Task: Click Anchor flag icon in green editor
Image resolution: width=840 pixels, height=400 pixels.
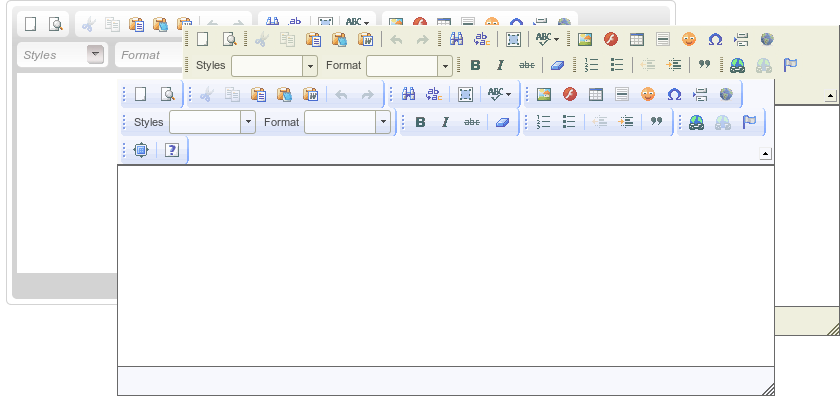Action: (790, 66)
